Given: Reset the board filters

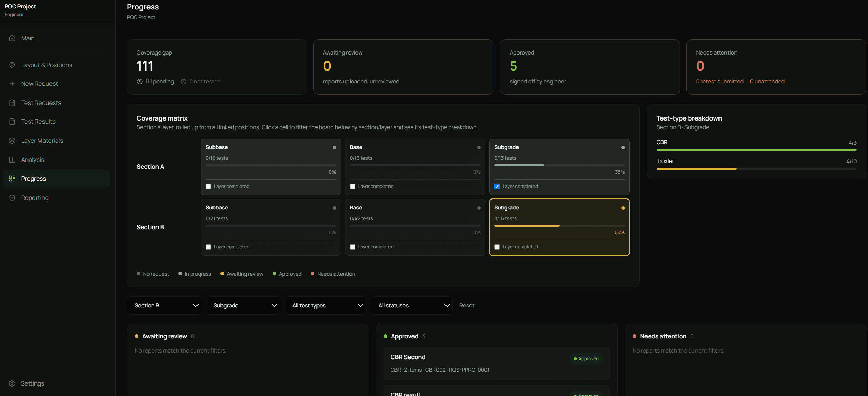Looking at the screenshot, I should (467, 306).
